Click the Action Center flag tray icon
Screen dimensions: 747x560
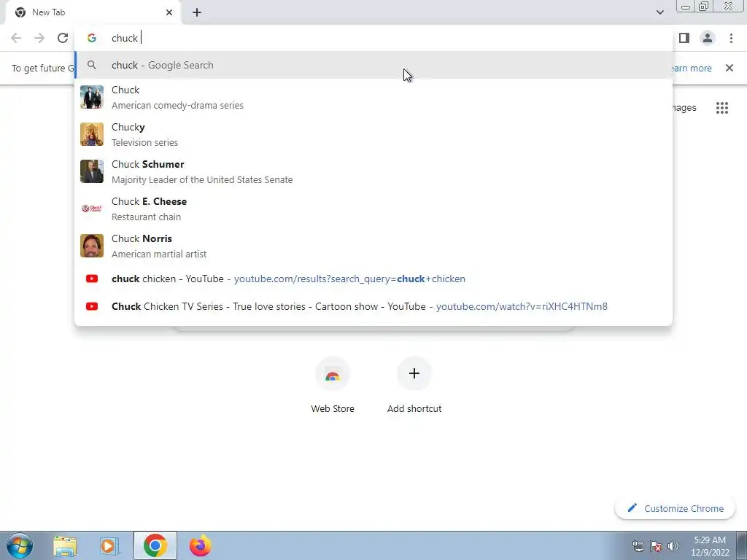coord(656,546)
